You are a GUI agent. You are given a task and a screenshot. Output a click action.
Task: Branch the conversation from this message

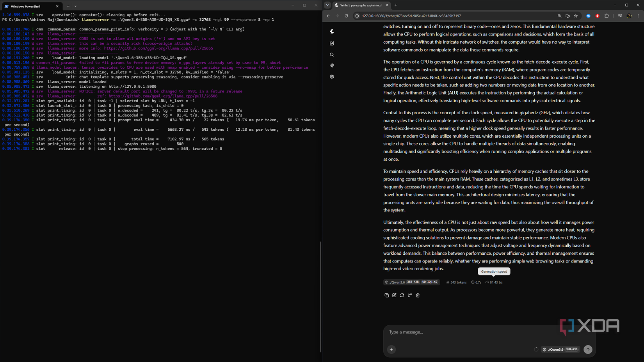point(410,295)
